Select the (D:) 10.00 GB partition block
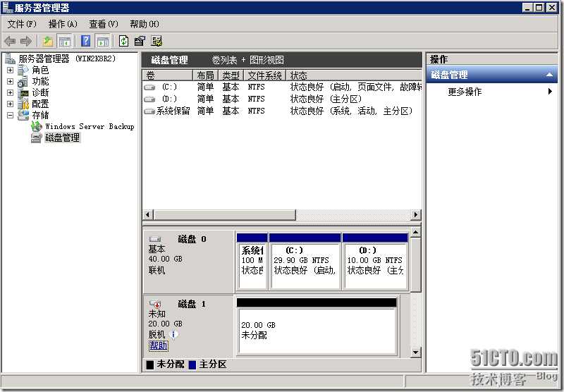The image size is (564, 392). [x=376, y=262]
